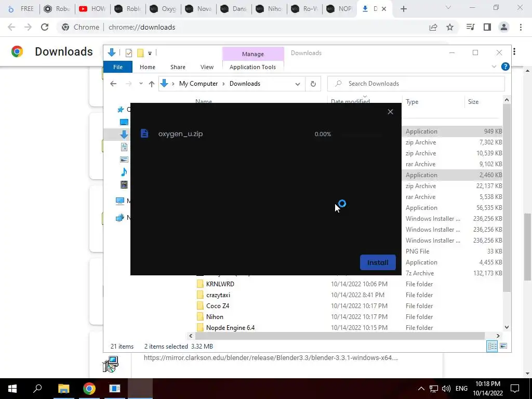Click the Search Downloads field
This screenshot has width=532, height=399.
tap(416, 84)
